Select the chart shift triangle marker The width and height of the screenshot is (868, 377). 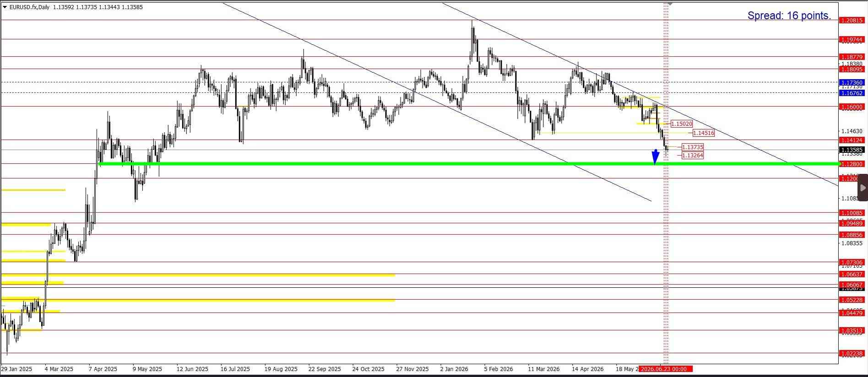670,4
